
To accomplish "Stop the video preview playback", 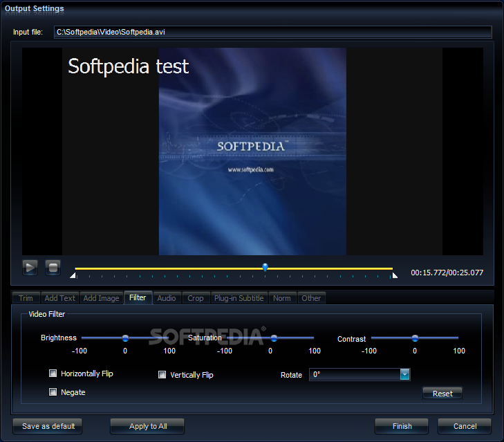I will click(x=53, y=267).
